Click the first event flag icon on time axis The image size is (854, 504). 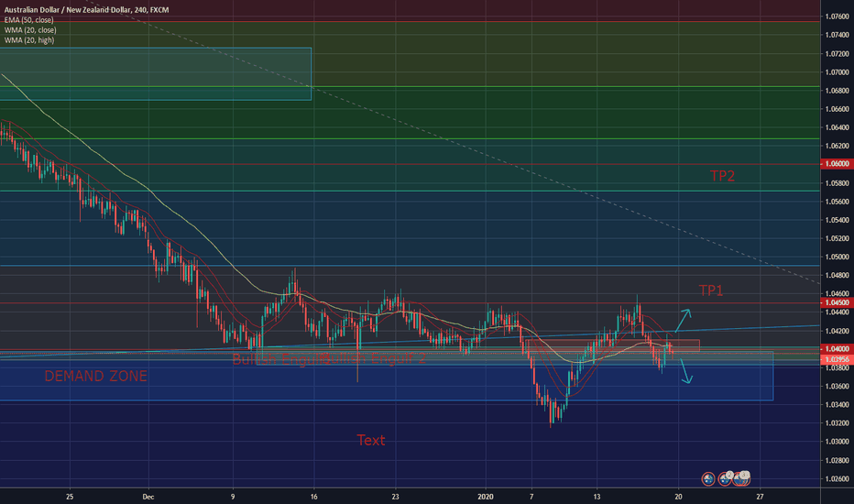tap(708, 478)
